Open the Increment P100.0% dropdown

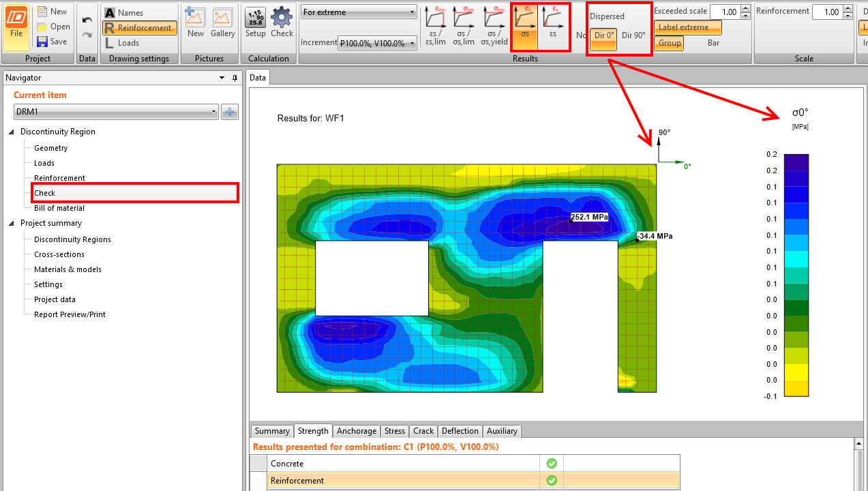tap(378, 43)
